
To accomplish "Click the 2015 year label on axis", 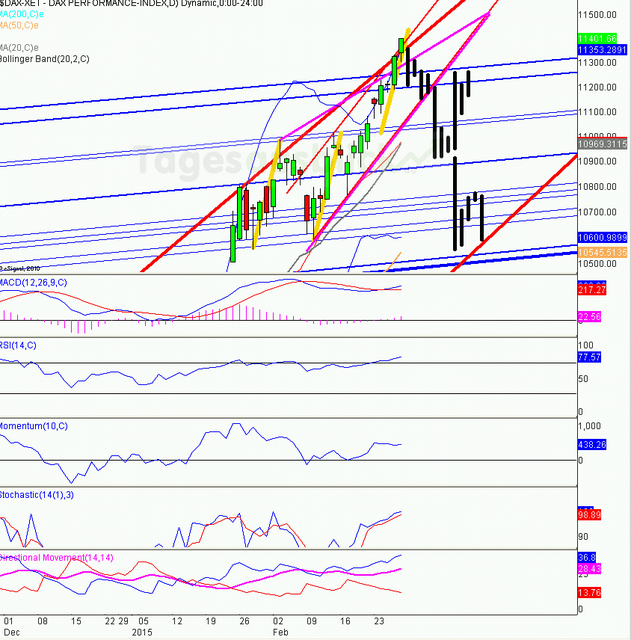I will [143, 631].
